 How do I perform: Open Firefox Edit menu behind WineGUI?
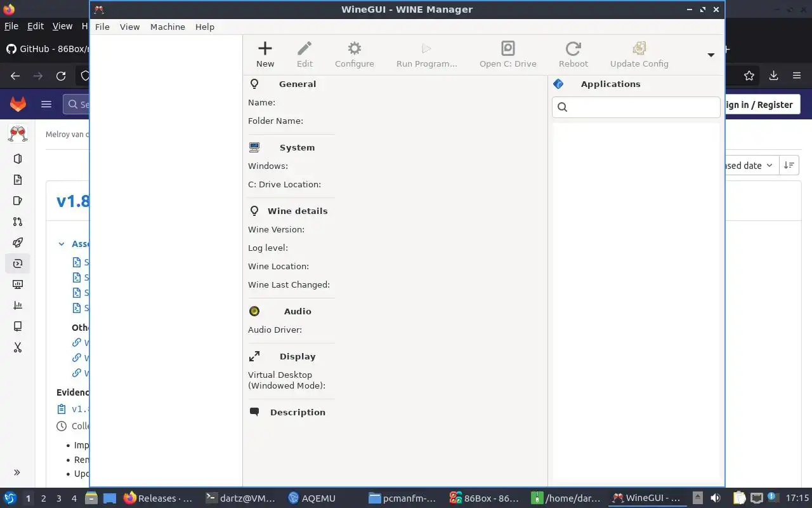click(36, 26)
